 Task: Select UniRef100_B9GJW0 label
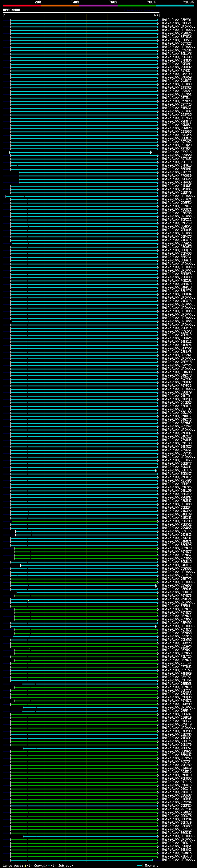point(177,57)
